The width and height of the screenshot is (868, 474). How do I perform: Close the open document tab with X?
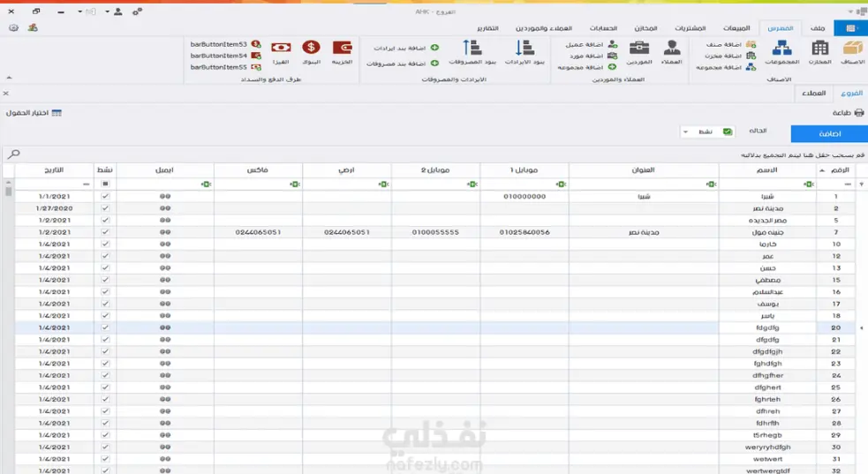click(6, 94)
